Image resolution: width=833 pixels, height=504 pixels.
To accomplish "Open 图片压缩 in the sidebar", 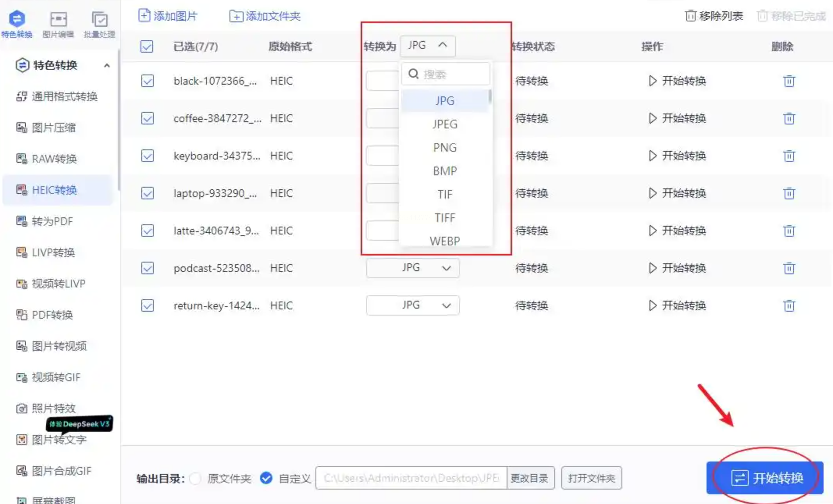I will pyautogui.click(x=53, y=128).
